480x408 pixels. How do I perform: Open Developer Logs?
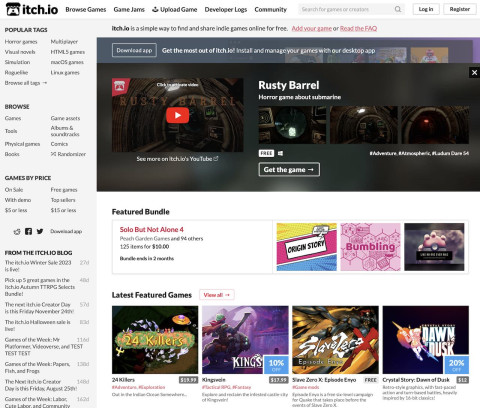coord(226,9)
